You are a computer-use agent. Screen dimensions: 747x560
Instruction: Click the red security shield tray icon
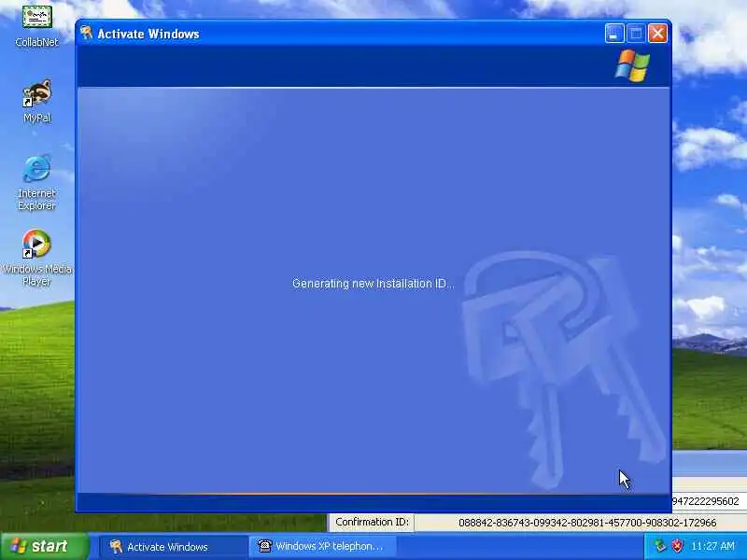click(677, 546)
